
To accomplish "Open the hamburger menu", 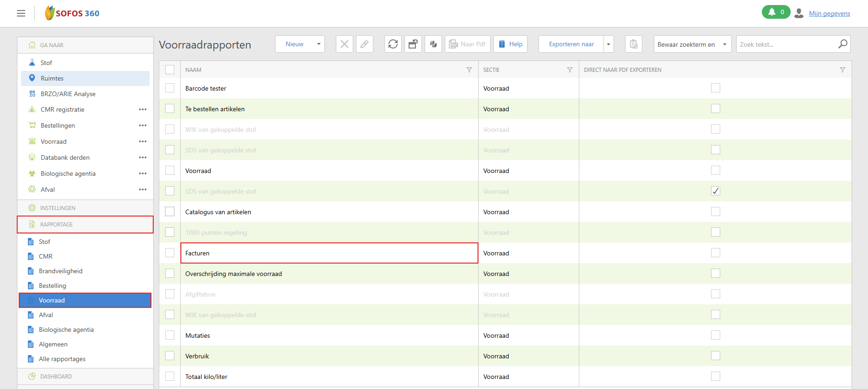I will pos(21,13).
